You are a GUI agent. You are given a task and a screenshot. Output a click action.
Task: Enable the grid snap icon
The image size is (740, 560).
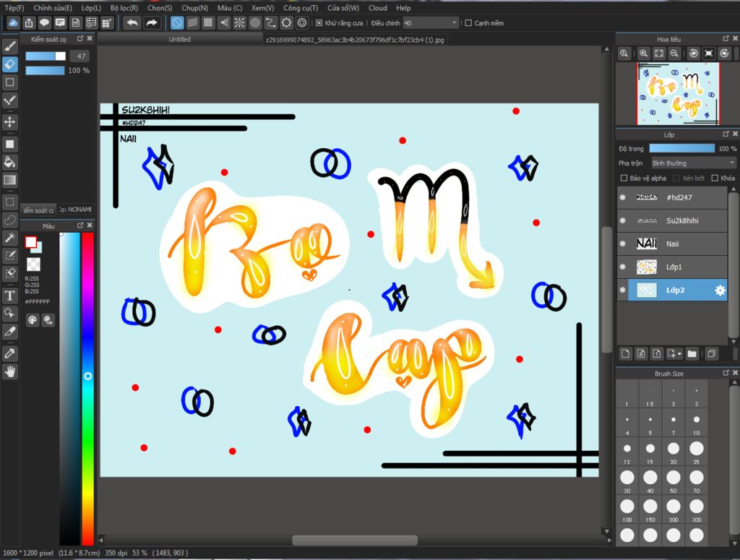(x=208, y=22)
